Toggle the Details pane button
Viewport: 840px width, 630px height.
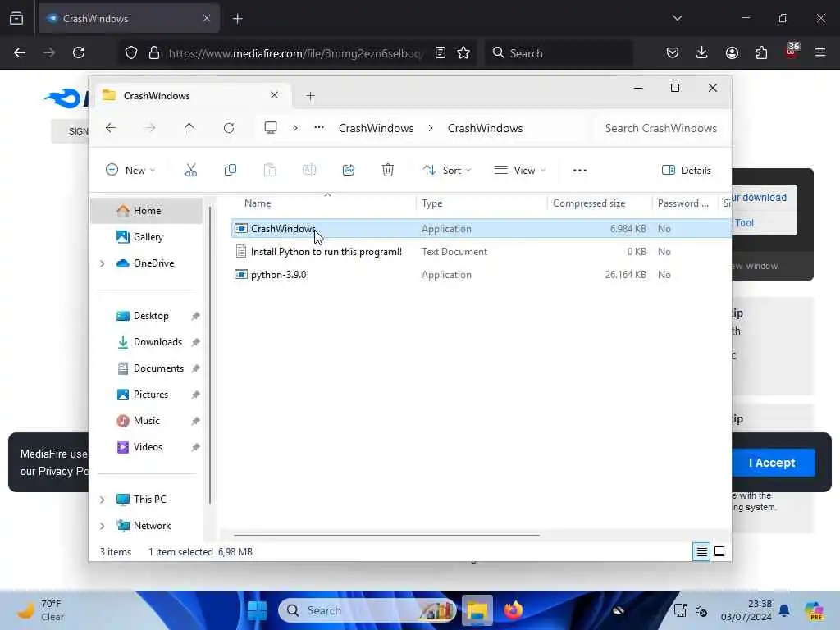[x=687, y=171]
